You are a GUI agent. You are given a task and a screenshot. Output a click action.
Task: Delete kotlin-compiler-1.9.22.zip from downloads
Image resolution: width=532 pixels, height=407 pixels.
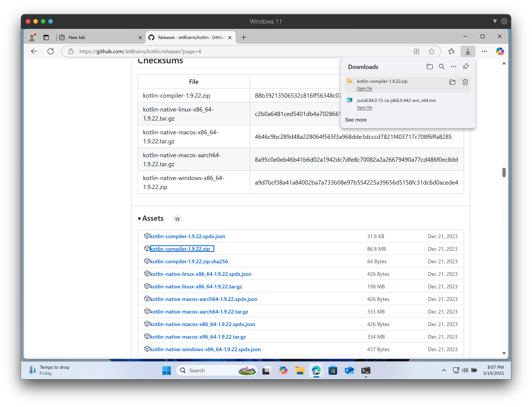465,82
